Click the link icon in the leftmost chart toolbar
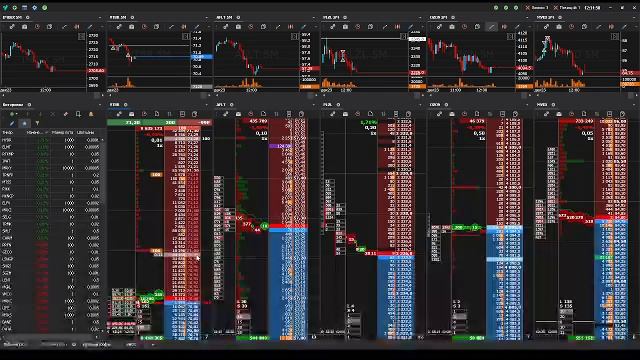 (12, 27)
